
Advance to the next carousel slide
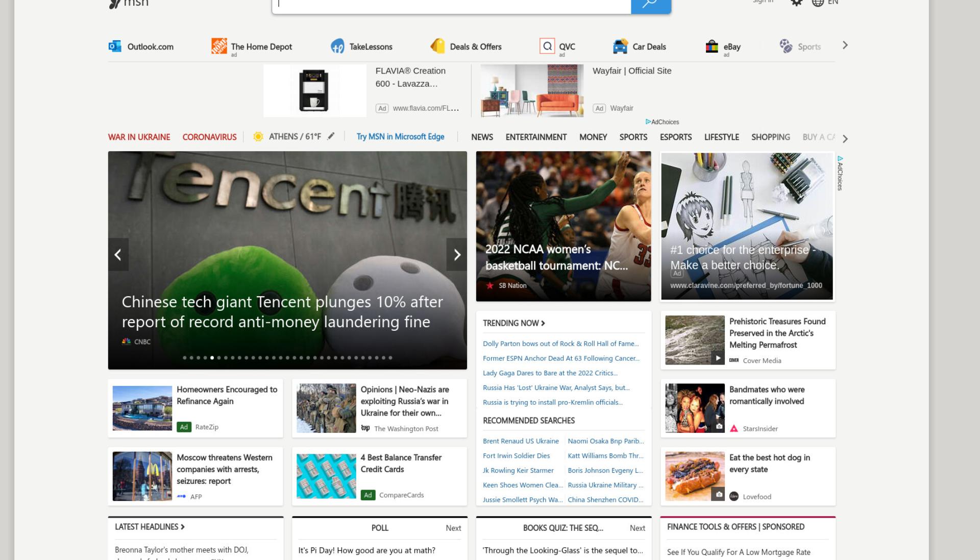point(457,254)
